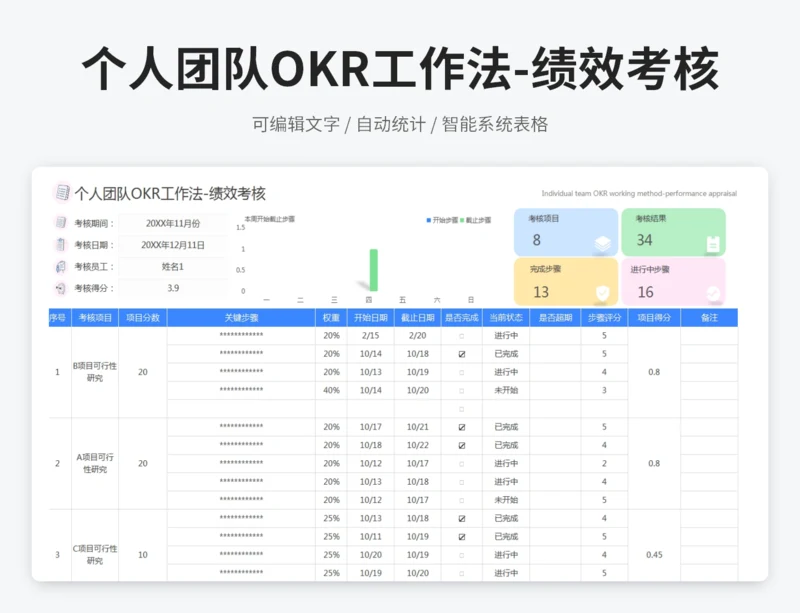Image resolution: width=800 pixels, height=613 pixels.
Task: Click the layers icon in the 考核项目 card
Action: point(603,243)
